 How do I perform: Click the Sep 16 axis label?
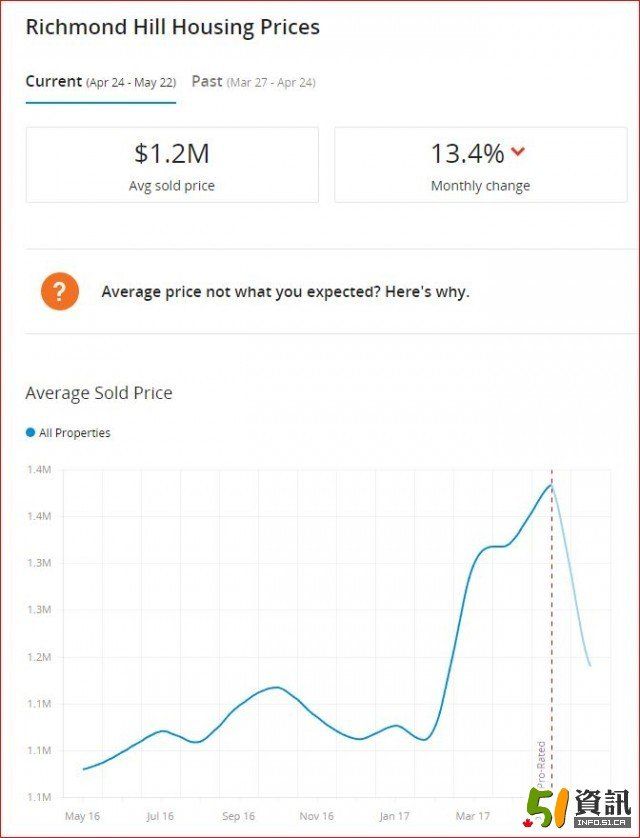[238, 816]
